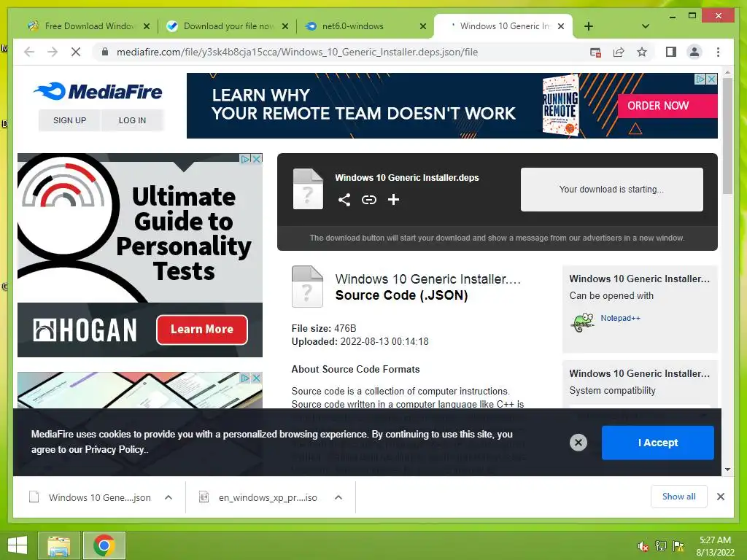Click the Running Remote book cover in the banner
747x560 pixels.
click(560, 105)
